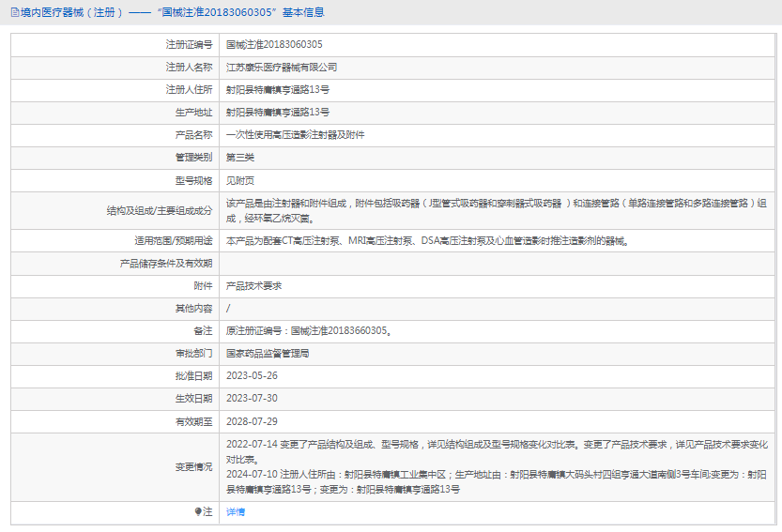The height and width of the screenshot is (532, 782).
Task: Select expiry date 2028-07-29
Action: pos(252,422)
